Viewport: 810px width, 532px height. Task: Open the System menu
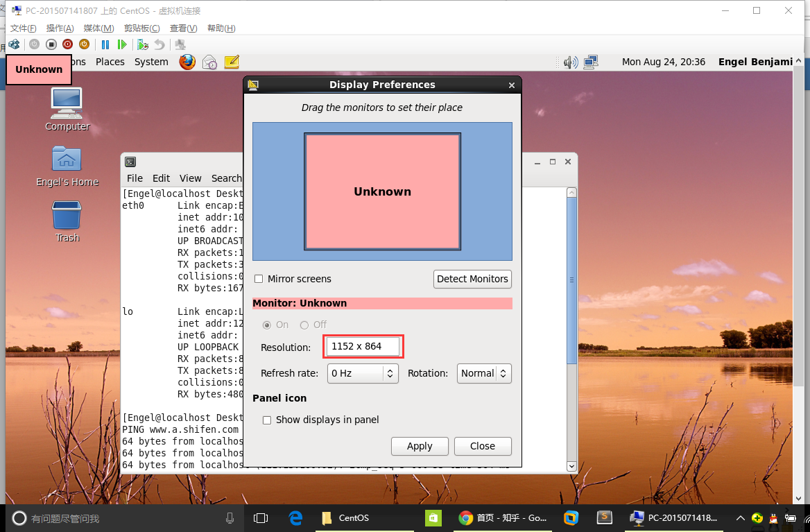[151, 62]
